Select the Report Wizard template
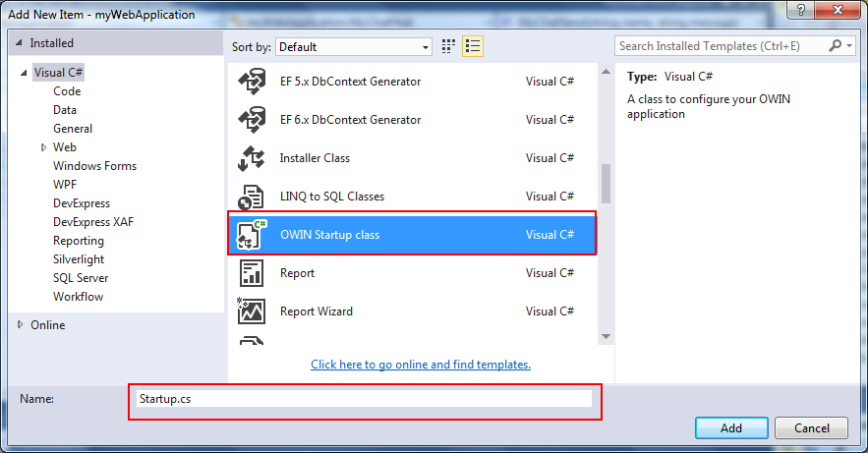The image size is (868, 453). (x=412, y=311)
